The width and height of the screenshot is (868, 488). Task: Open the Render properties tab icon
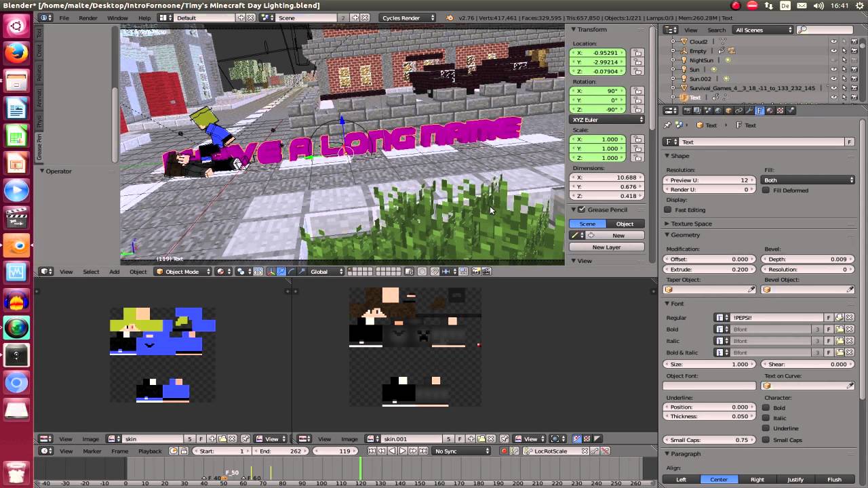pos(688,110)
